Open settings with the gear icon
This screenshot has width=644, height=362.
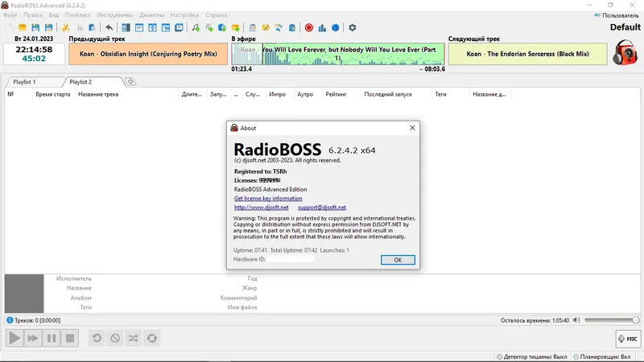[353, 27]
